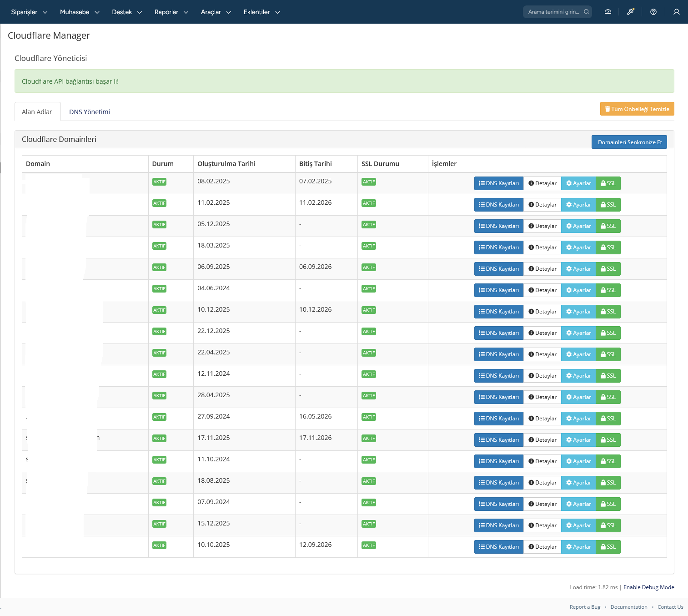This screenshot has height=616, width=688.
Task: Open the Contact Us footer link
Action: [670, 607]
